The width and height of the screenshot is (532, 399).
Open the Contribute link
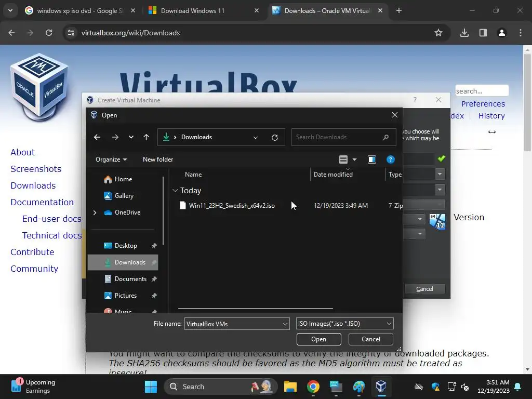[x=32, y=252]
